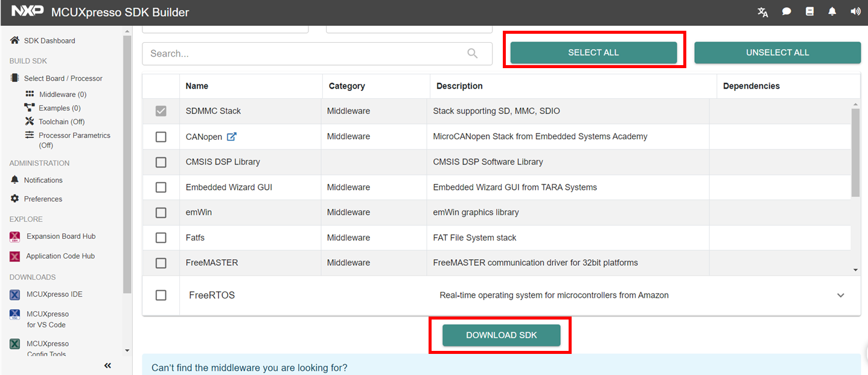The height and width of the screenshot is (375, 868).
Task: Open sidebar Notifications entry
Action: [x=43, y=180]
